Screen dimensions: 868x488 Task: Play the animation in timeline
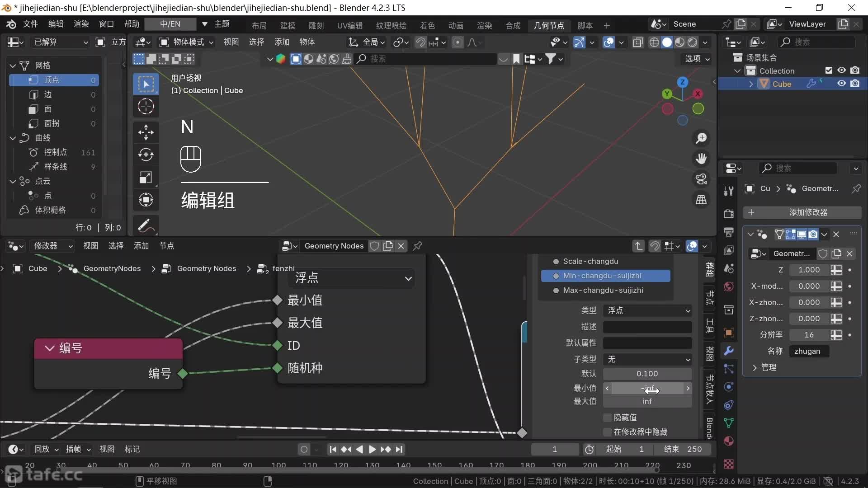(x=372, y=449)
